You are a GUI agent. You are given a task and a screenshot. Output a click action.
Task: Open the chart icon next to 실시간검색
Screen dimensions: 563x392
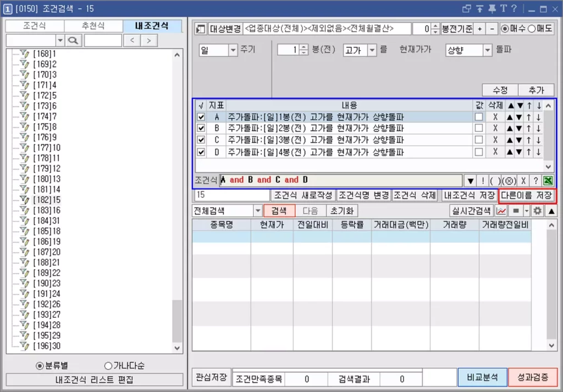(501, 211)
